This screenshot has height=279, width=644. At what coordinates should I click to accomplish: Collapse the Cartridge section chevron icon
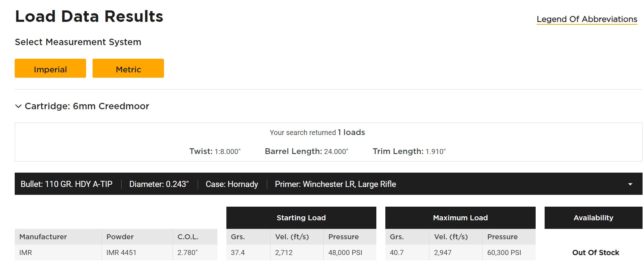pos(18,106)
